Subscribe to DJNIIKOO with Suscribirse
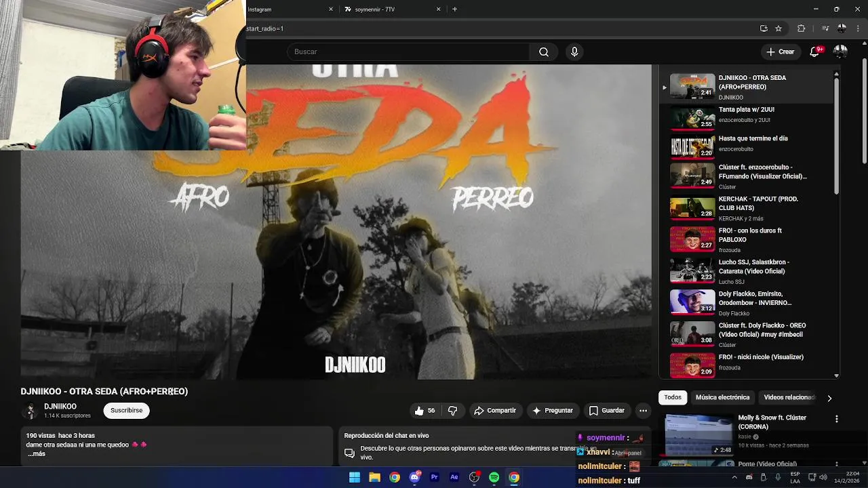 tap(126, 410)
